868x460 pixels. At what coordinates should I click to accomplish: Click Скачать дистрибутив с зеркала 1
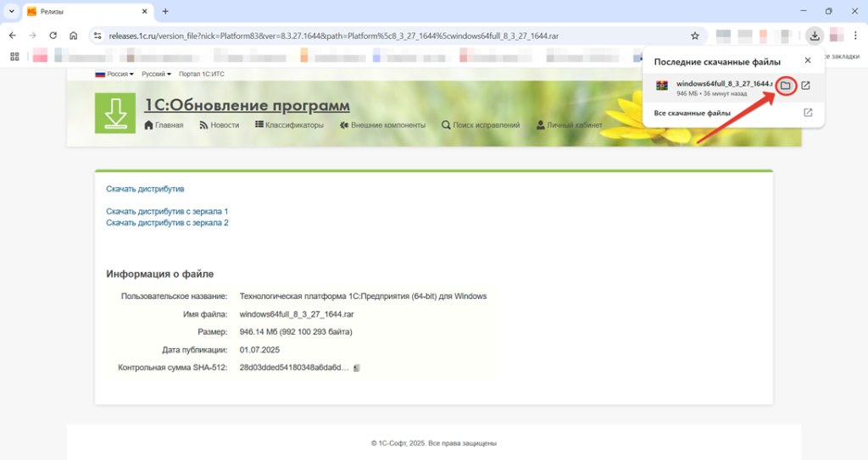pos(167,212)
